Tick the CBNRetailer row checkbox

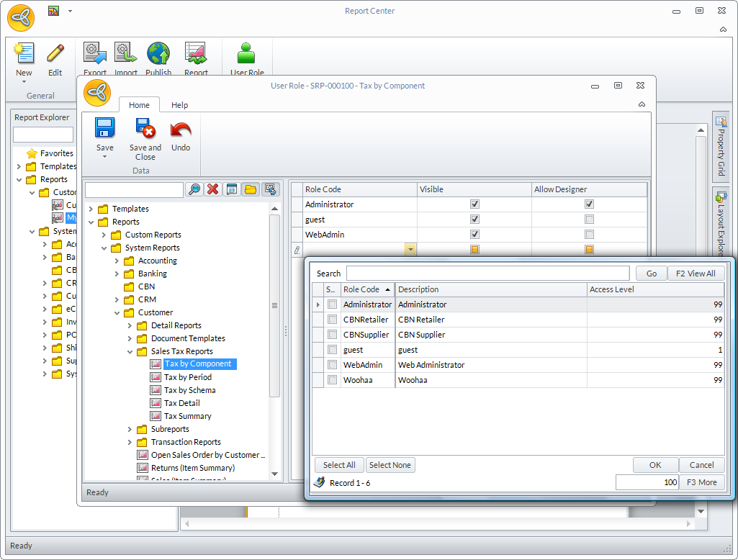(332, 320)
